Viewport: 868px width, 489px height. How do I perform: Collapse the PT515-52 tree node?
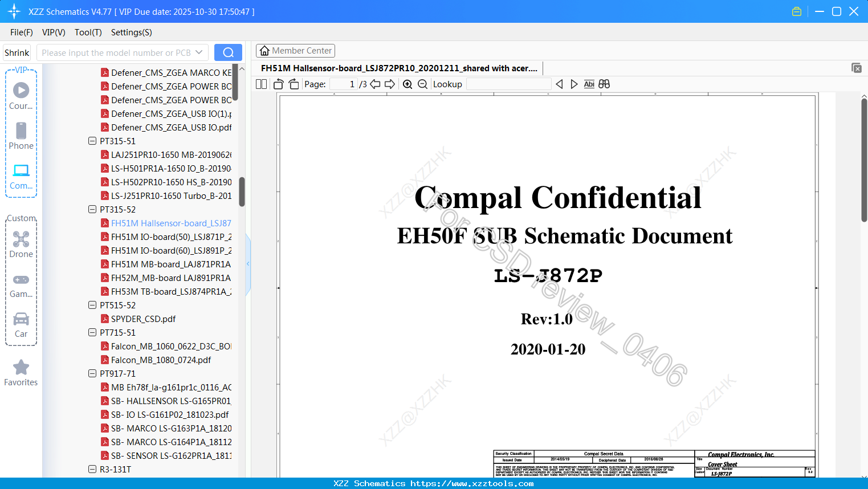(x=92, y=305)
